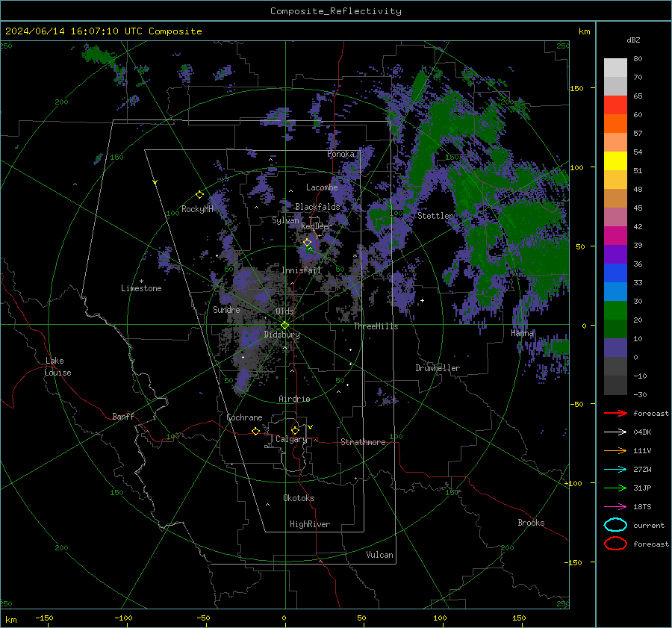Click the violet 39-36 dBZ swatch

(x=615, y=254)
